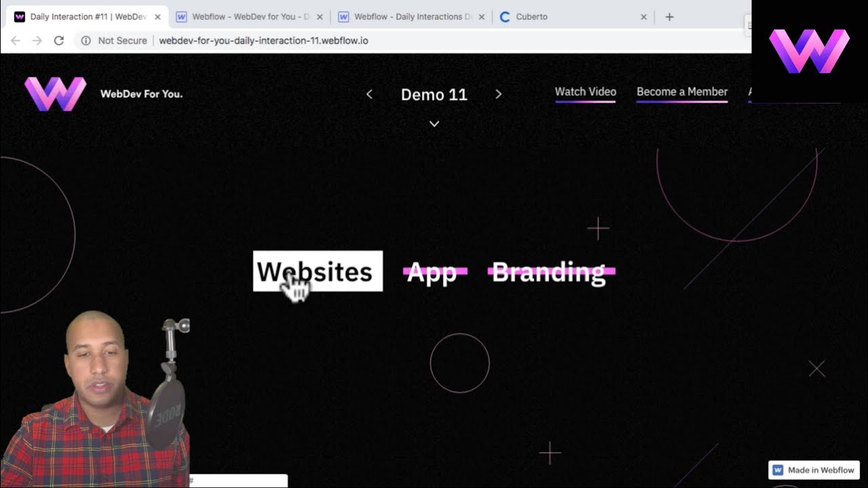Image resolution: width=868 pixels, height=488 pixels.
Task: Go to next demo with right chevron
Action: click(498, 94)
